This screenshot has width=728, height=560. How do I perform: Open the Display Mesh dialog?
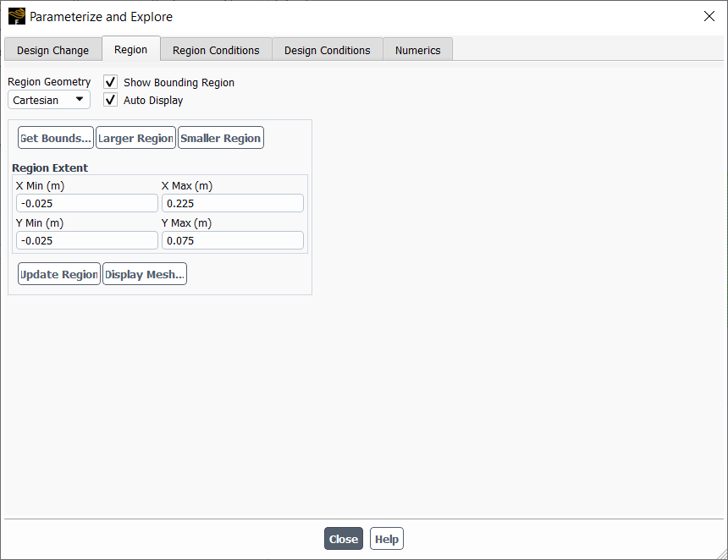(144, 273)
